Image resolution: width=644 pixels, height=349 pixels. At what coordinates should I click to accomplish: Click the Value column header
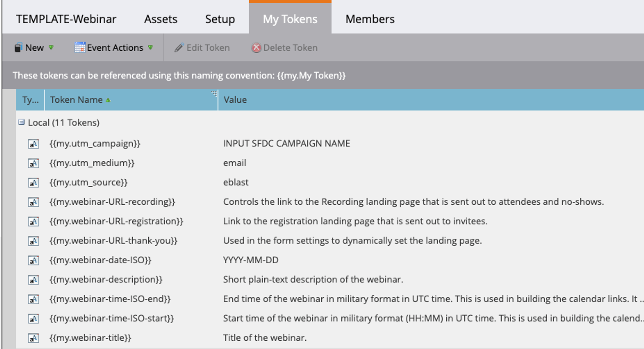[x=235, y=100]
